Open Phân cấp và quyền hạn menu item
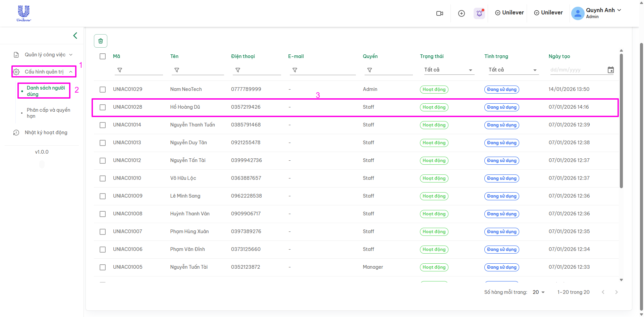The height and width of the screenshot is (317, 644). (x=48, y=113)
